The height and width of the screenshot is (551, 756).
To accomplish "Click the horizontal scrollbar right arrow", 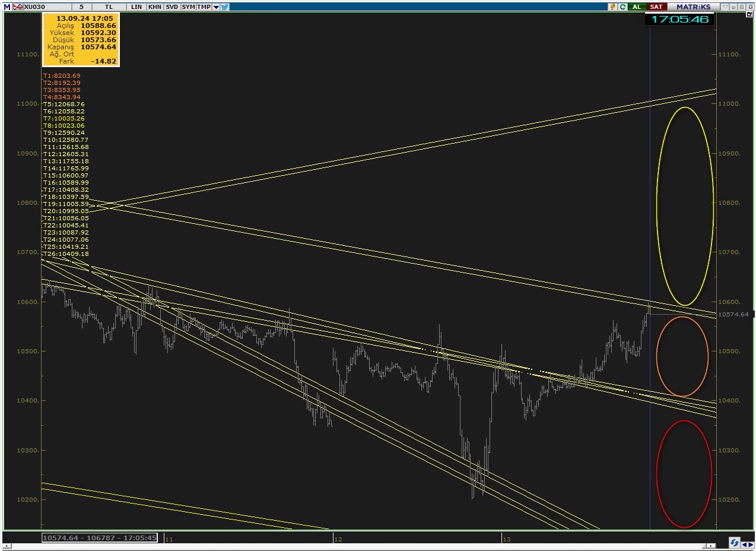I will point(711,546).
